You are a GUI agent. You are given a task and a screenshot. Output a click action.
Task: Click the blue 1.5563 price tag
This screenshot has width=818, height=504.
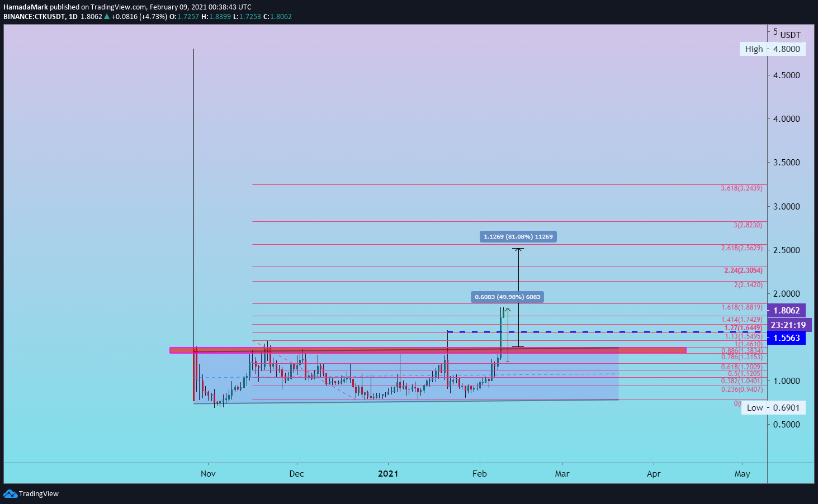786,338
